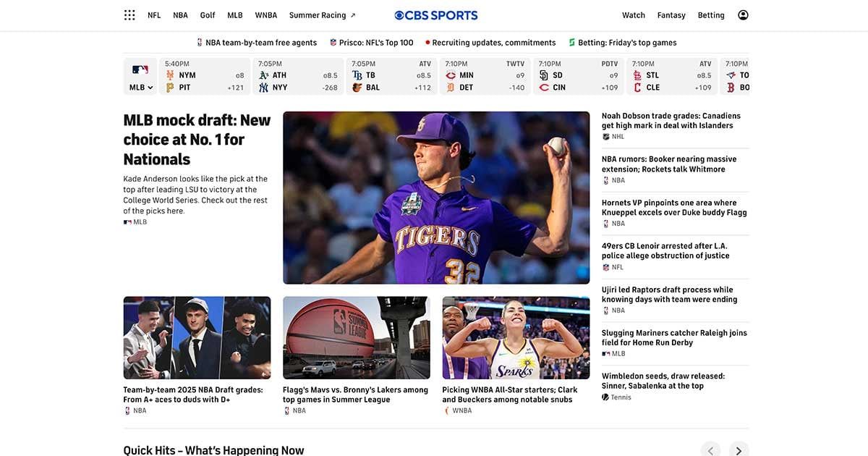This screenshot has height=456, width=868.
Task: Open the Golf menu item
Action: tap(208, 15)
